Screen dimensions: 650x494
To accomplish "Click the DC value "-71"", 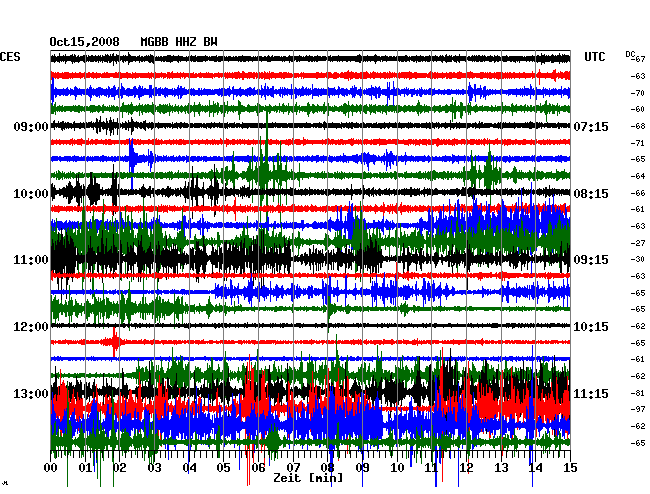I will (x=638, y=143).
